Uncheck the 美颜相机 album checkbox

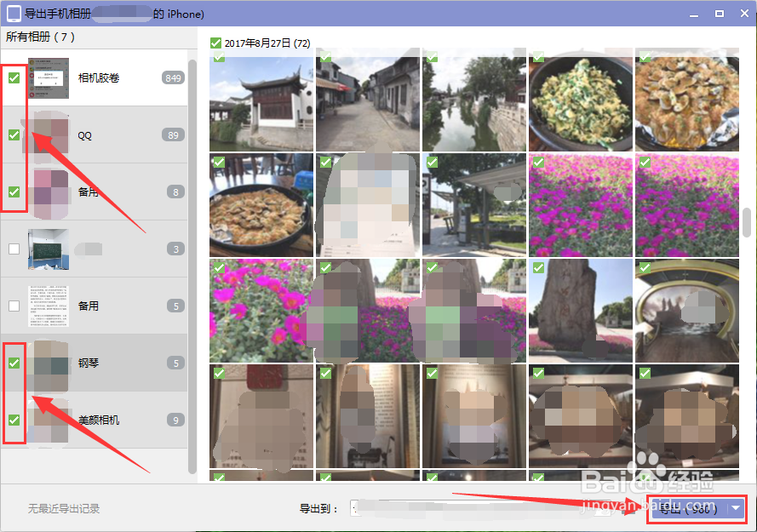(x=14, y=420)
